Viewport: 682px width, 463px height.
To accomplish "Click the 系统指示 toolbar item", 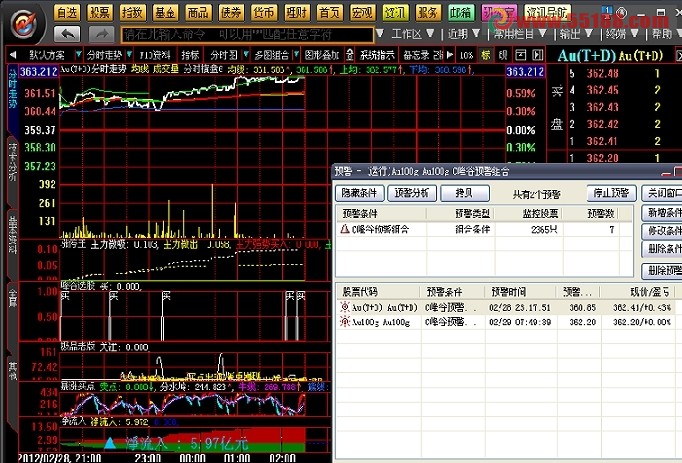I will click(377, 55).
